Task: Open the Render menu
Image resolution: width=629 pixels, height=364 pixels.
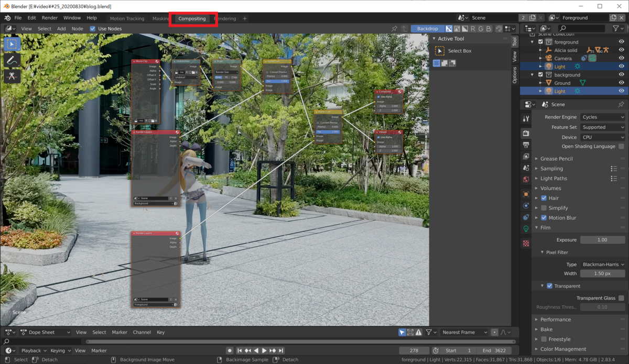Action: [x=49, y=18]
